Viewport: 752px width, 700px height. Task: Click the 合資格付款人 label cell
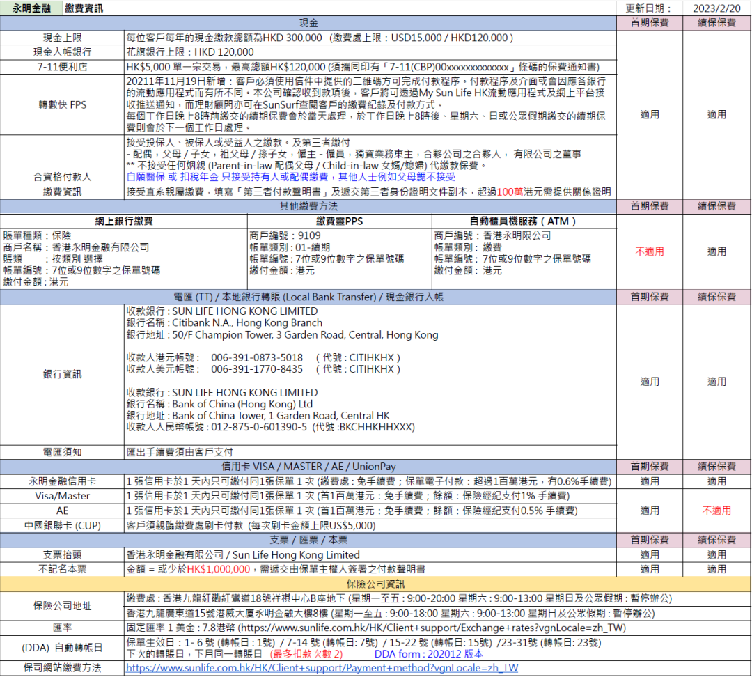(62, 177)
